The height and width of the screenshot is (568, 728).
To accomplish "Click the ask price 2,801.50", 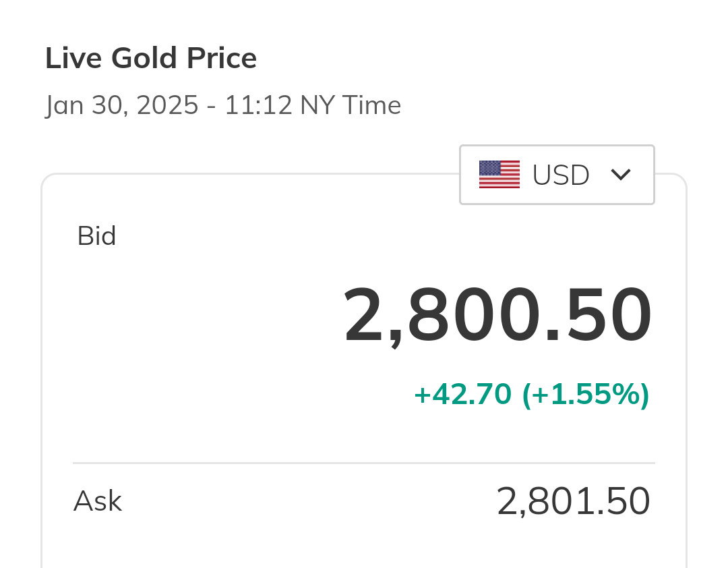I will [573, 502].
